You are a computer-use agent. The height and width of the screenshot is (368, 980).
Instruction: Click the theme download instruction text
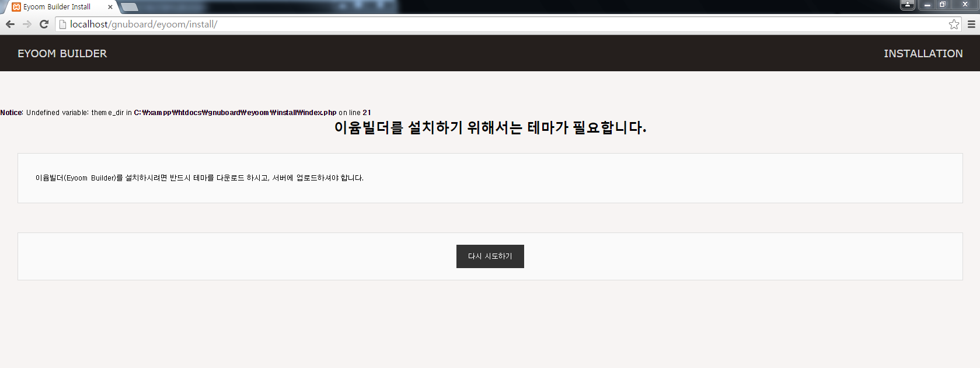click(x=200, y=178)
